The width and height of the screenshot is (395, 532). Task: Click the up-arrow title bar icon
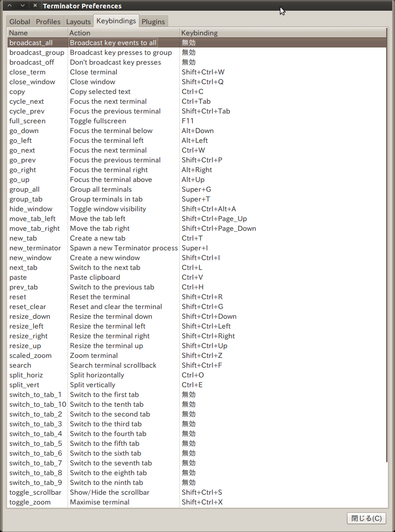tap(9, 6)
